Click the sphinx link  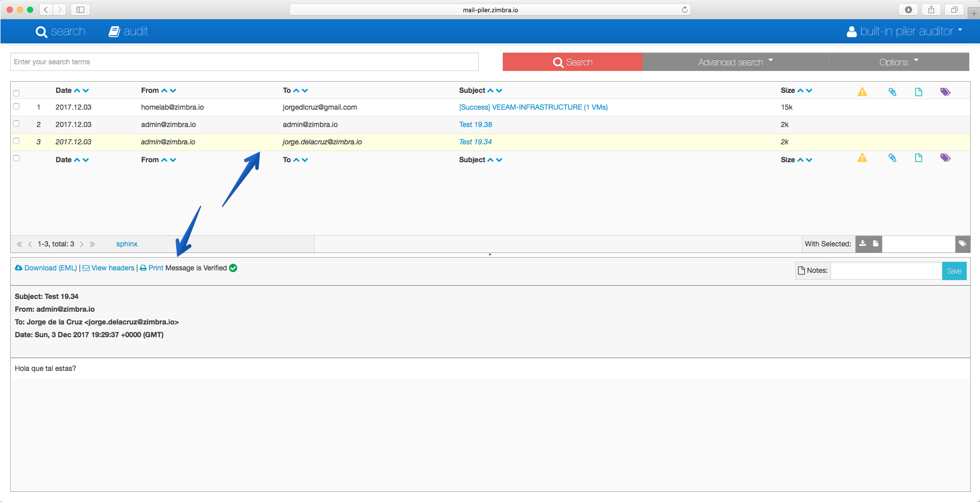127,244
